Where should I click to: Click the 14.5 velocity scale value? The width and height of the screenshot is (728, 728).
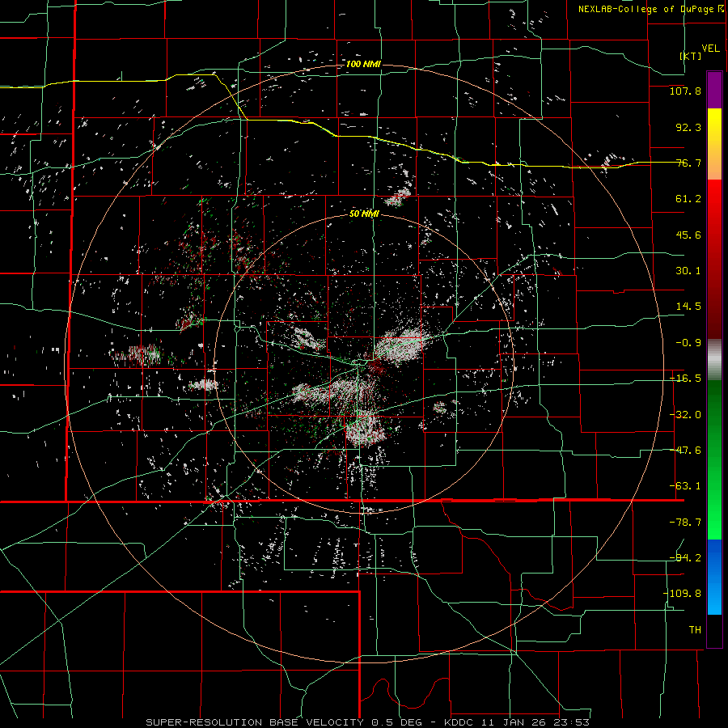(x=688, y=307)
